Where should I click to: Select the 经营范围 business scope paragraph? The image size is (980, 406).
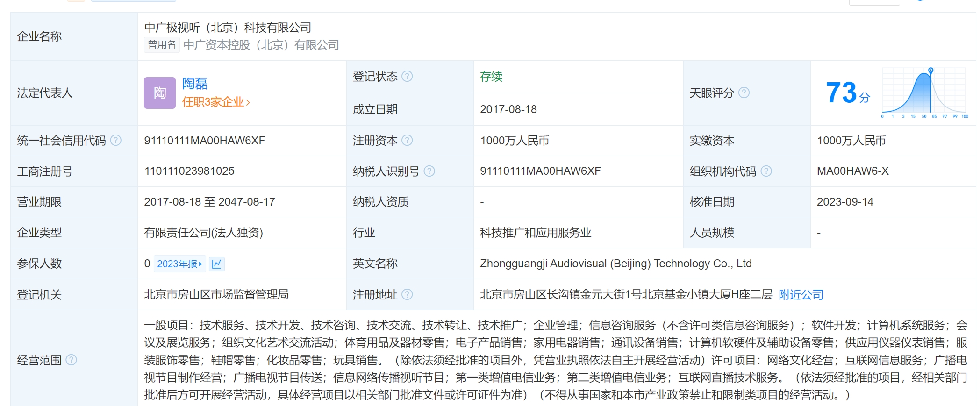[x=556, y=360]
